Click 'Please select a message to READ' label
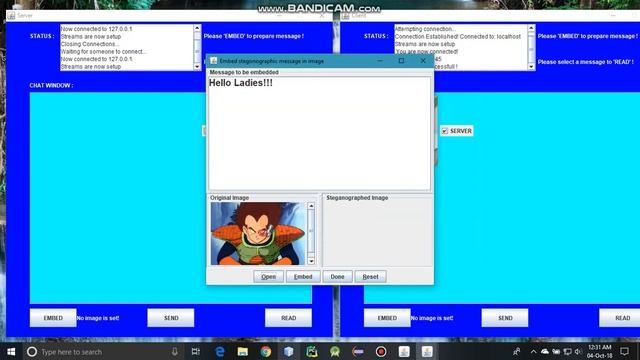The image size is (640, 360). pyautogui.click(x=586, y=62)
